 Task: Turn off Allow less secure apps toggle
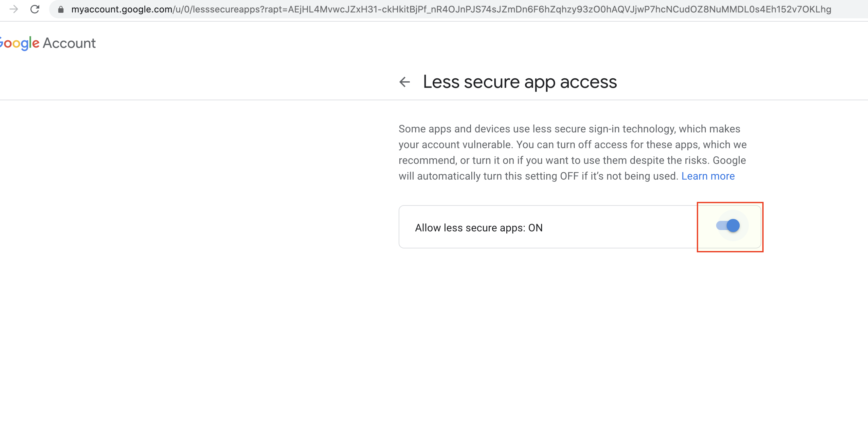pyautogui.click(x=728, y=226)
